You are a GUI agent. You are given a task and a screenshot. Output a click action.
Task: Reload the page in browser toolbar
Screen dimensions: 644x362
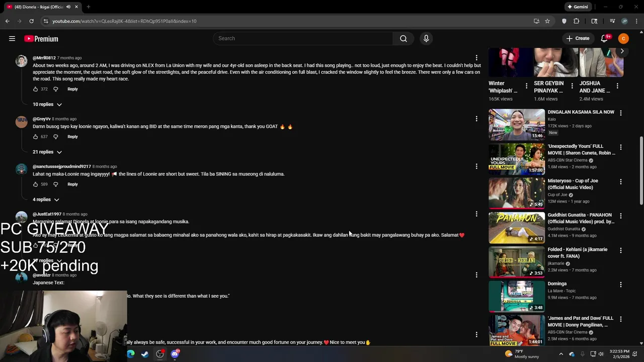coord(31,21)
